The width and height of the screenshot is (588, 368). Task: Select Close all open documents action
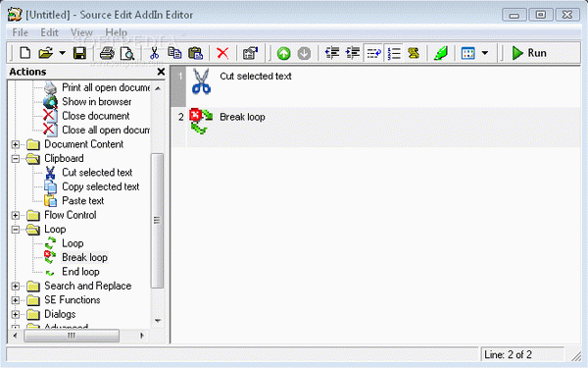click(x=106, y=130)
